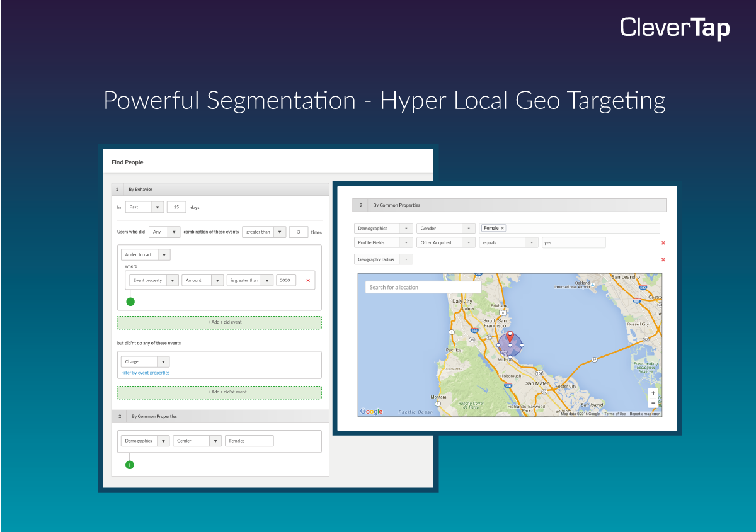Delete the Geography radius row with red X
Viewport: 756px width, 532px height.
(663, 259)
